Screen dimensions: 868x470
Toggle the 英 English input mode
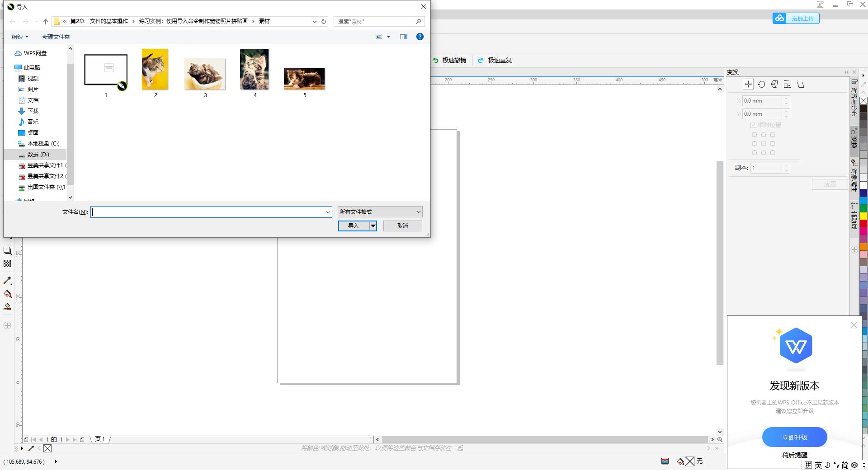[818, 465]
